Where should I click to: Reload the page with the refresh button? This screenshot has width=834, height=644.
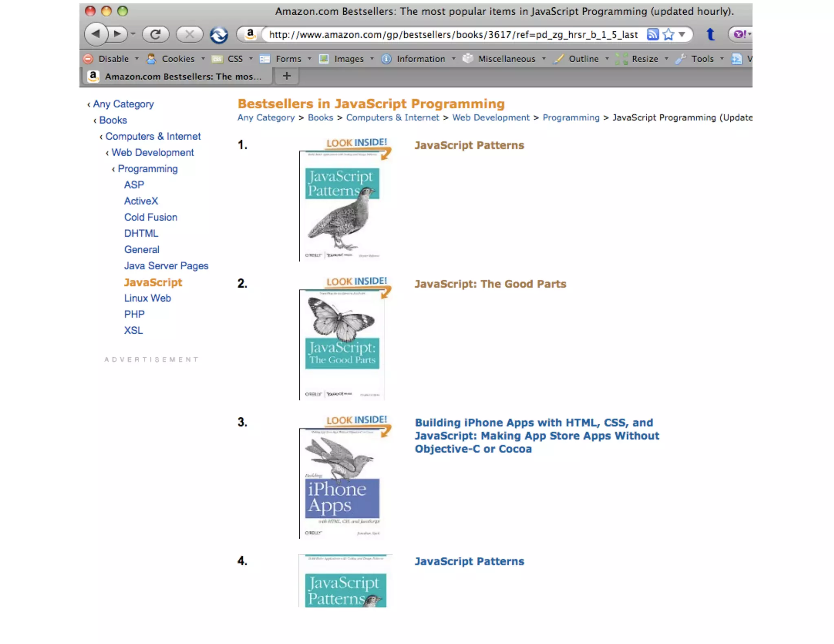pyautogui.click(x=155, y=34)
